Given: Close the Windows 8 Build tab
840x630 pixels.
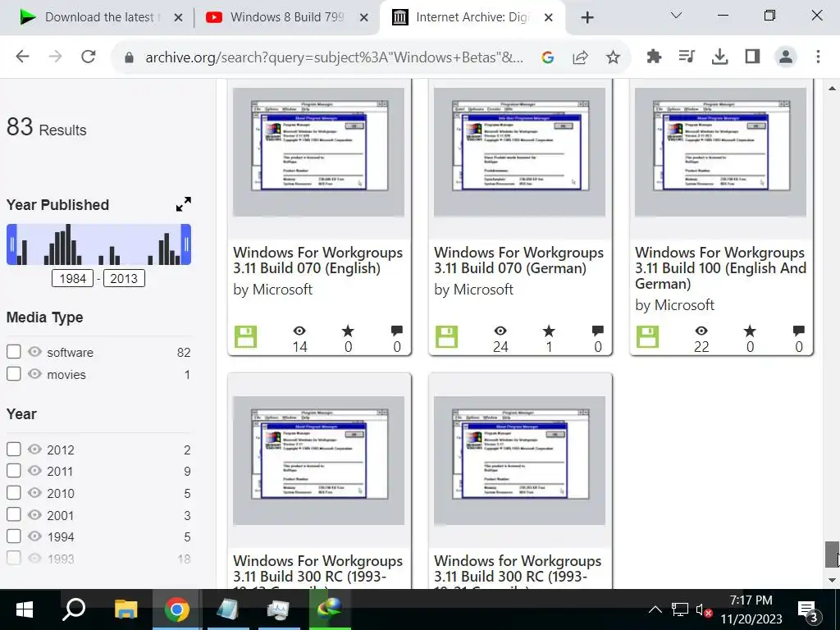Looking at the screenshot, I should (363, 18).
